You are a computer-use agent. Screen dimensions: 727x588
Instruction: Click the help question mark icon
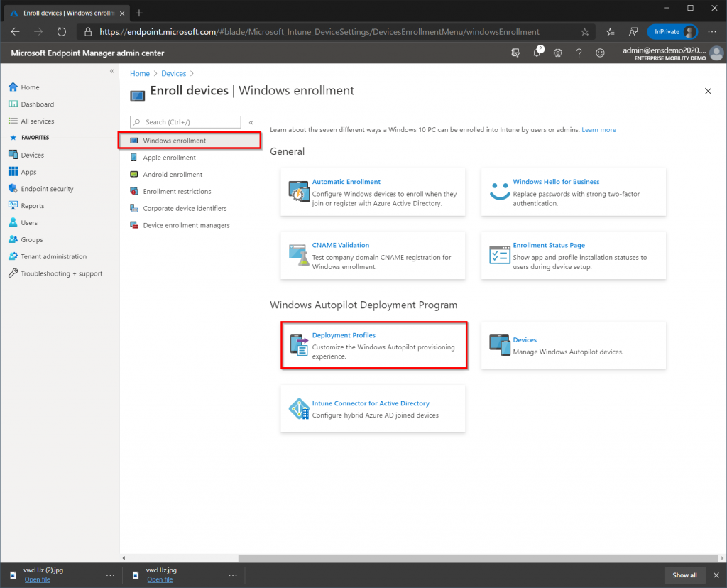579,53
